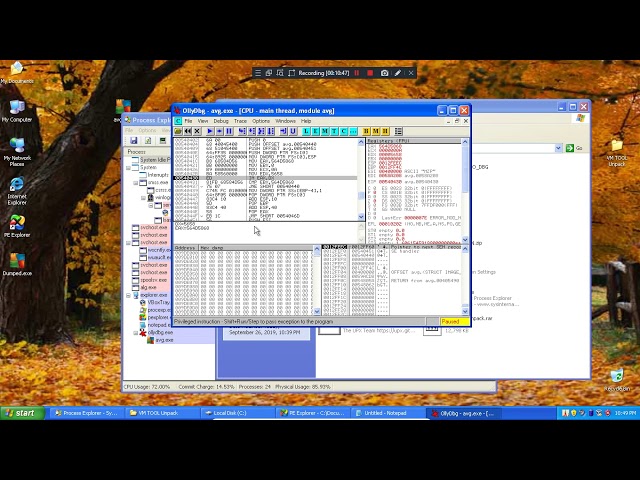Collapse the svchost.exe node with wscntfy child
Viewport: 640px width, 480px height.
(128, 242)
